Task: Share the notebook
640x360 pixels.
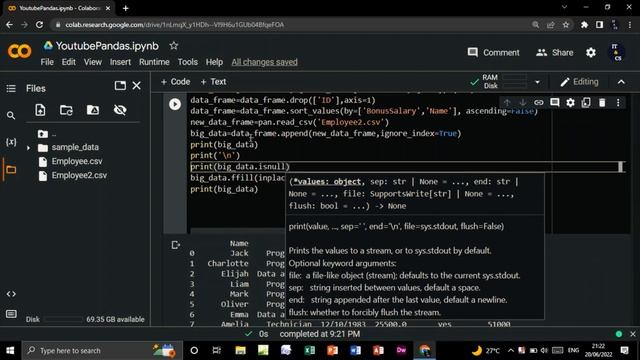Action: (x=554, y=53)
